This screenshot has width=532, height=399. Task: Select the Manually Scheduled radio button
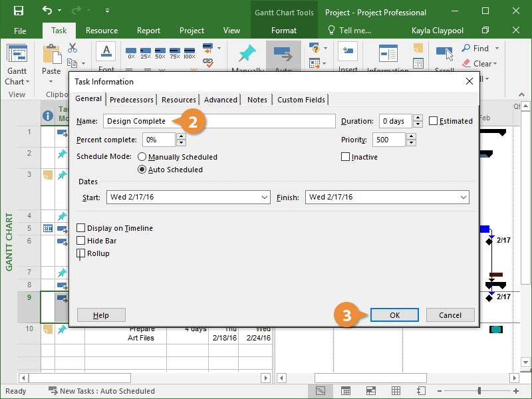point(142,157)
